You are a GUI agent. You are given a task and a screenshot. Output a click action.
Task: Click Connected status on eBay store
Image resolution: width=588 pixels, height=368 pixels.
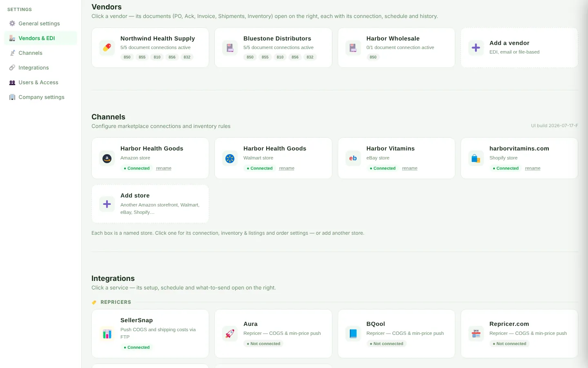tap(383, 168)
